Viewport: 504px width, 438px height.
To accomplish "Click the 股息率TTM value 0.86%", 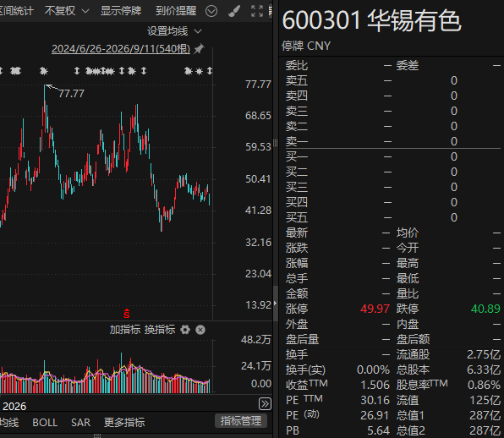I will (x=484, y=385).
